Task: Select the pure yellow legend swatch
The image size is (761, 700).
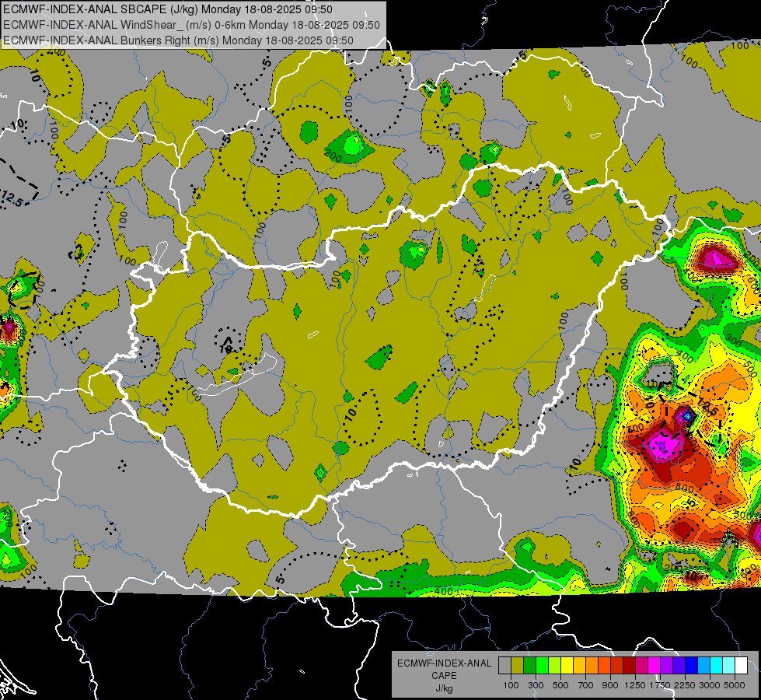Action: 567,666
